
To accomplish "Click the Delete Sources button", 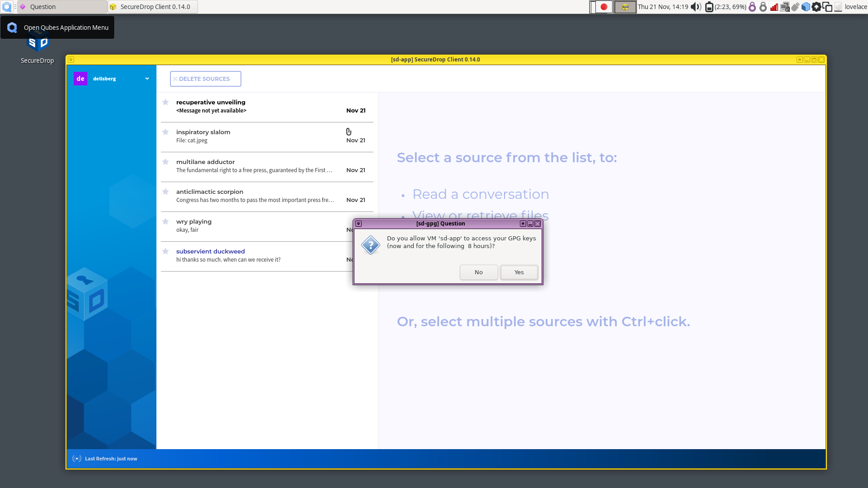I will [205, 79].
